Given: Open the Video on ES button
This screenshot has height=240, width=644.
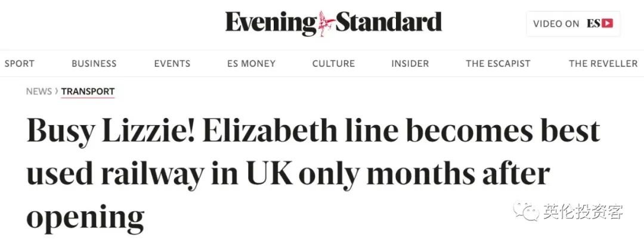Looking at the screenshot, I should point(574,24).
